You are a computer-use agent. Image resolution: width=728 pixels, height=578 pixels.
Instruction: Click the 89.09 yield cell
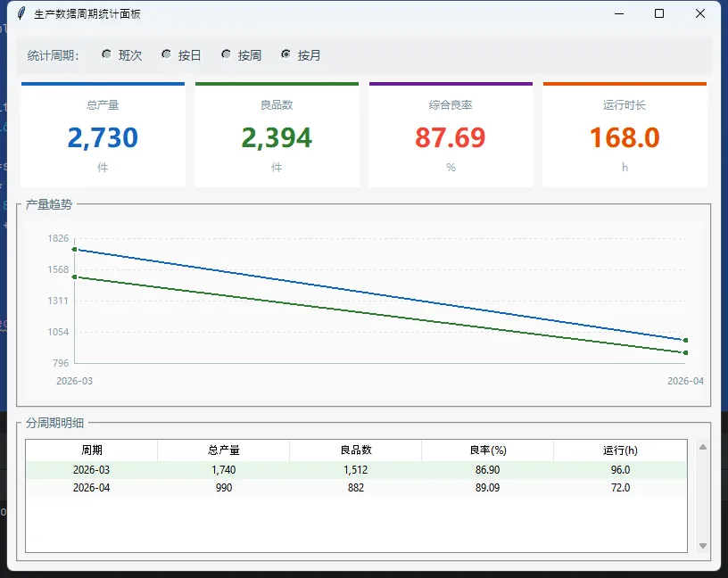[x=487, y=488]
